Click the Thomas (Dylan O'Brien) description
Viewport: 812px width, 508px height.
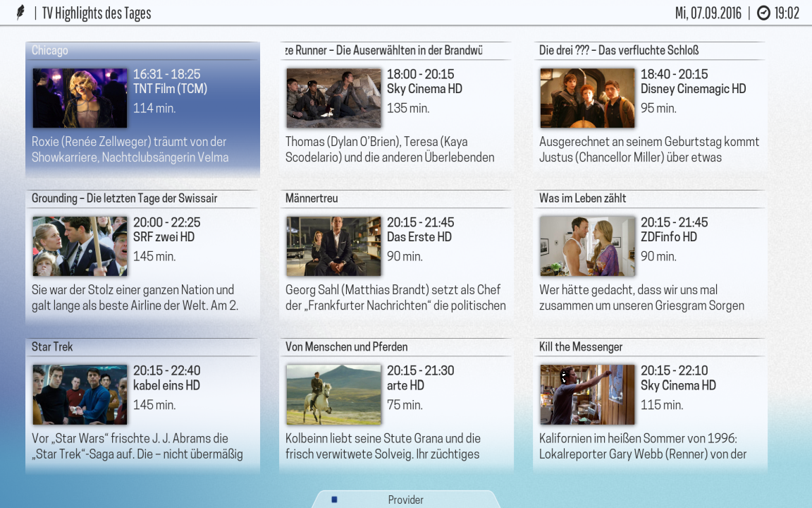click(389, 150)
